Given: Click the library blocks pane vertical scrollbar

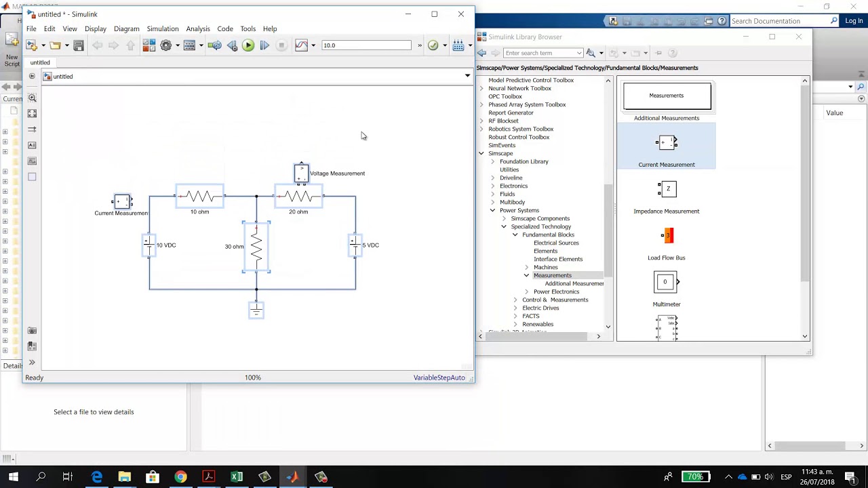Looking at the screenshot, I should coord(805,183).
